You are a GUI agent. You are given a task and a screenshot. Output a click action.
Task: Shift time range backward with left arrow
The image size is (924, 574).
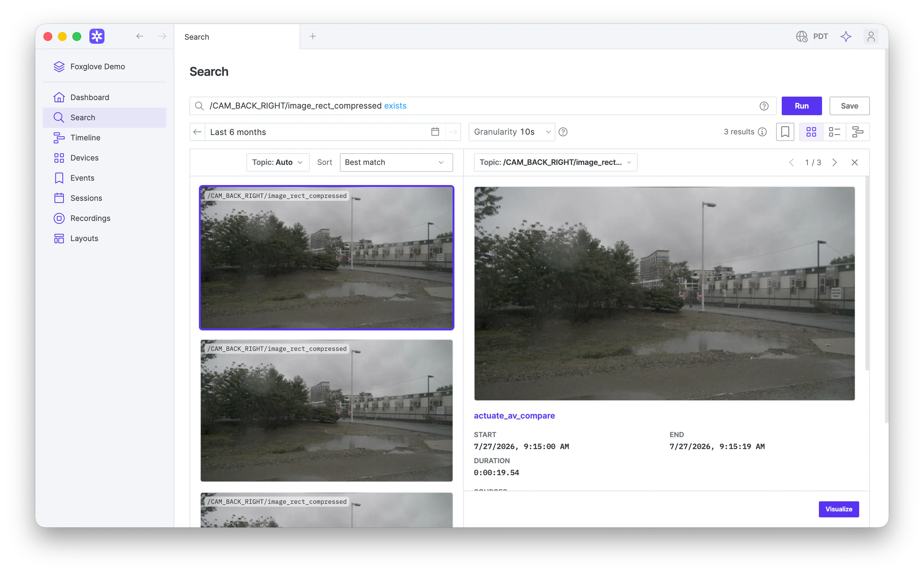click(x=197, y=132)
